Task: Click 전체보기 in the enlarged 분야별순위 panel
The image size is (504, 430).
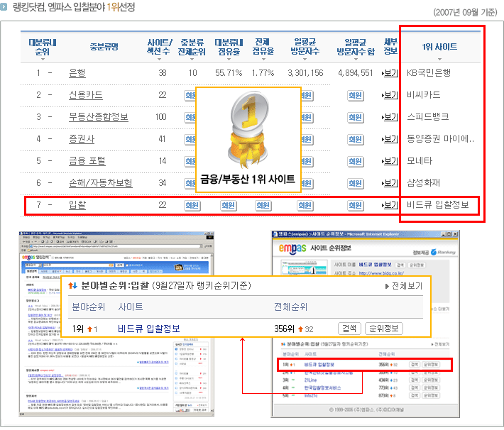Action: point(404,286)
